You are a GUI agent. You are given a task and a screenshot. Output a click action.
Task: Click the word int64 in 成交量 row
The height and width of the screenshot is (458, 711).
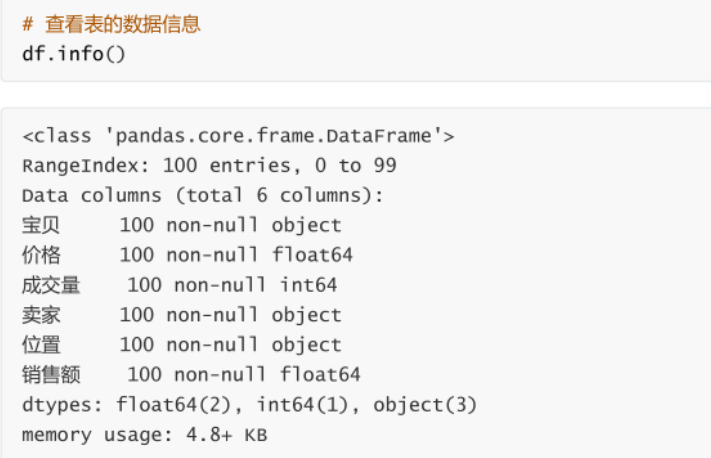pos(309,285)
